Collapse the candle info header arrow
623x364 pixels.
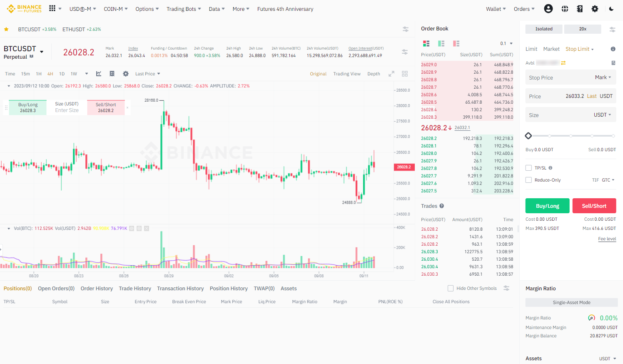[x=9, y=86]
